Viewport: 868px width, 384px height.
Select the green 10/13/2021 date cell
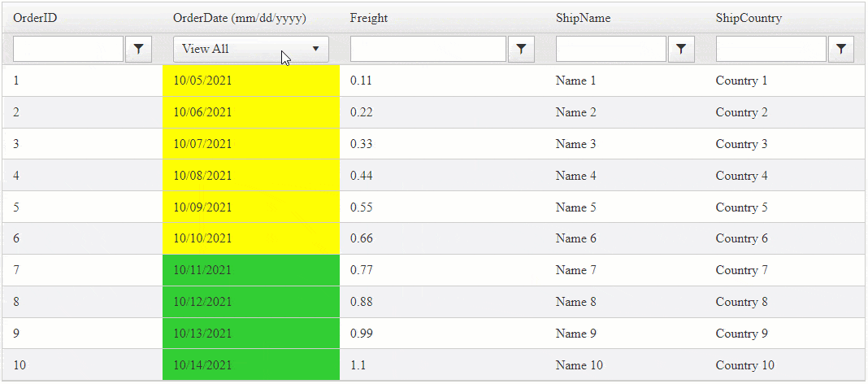pyautogui.click(x=251, y=334)
